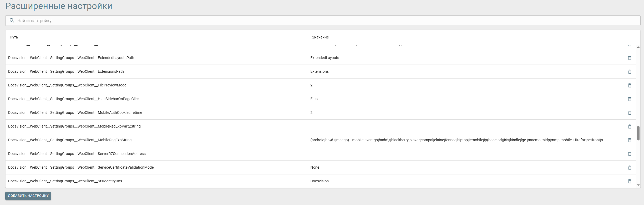
Task: Click the vertical scrollbar thumb
Action: 638,133
